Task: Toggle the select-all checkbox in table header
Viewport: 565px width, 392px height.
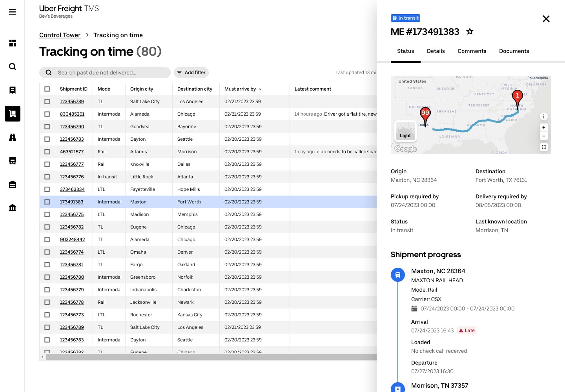Action: pos(47,89)
